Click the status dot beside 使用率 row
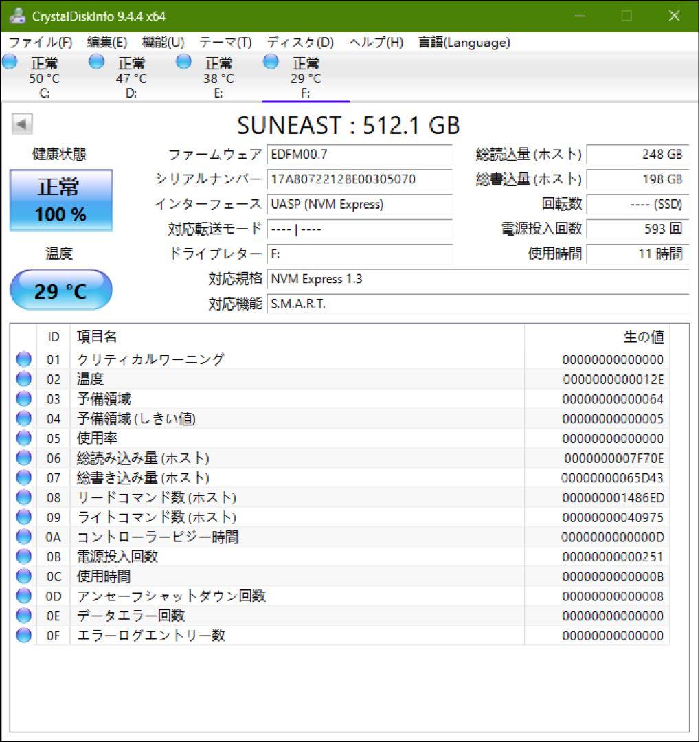Viewport: 700px width, 742px height. (24, 438)
